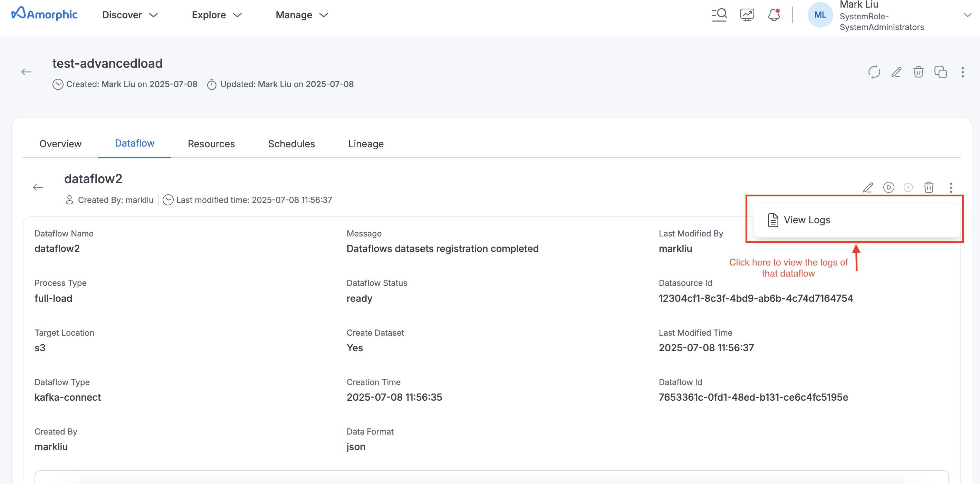980x484 pixels.
Task: Click the refresh icon for test-advancedload
Action: coord(874,72)
